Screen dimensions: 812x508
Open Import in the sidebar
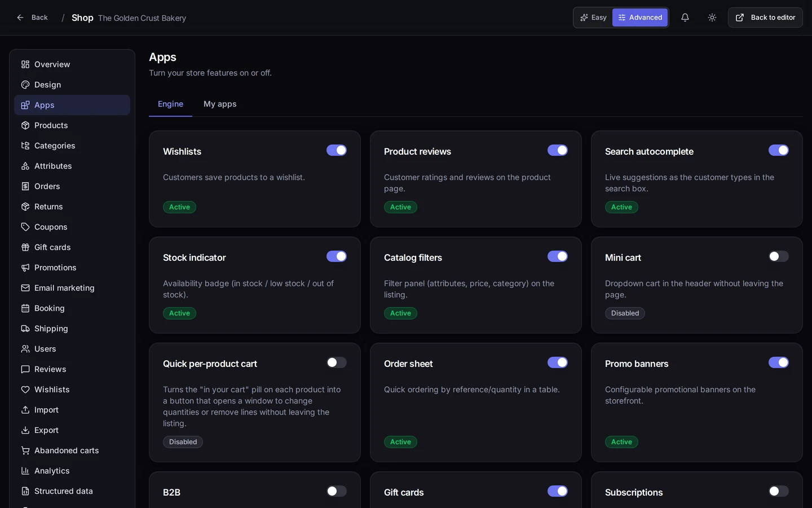[72, 410]
